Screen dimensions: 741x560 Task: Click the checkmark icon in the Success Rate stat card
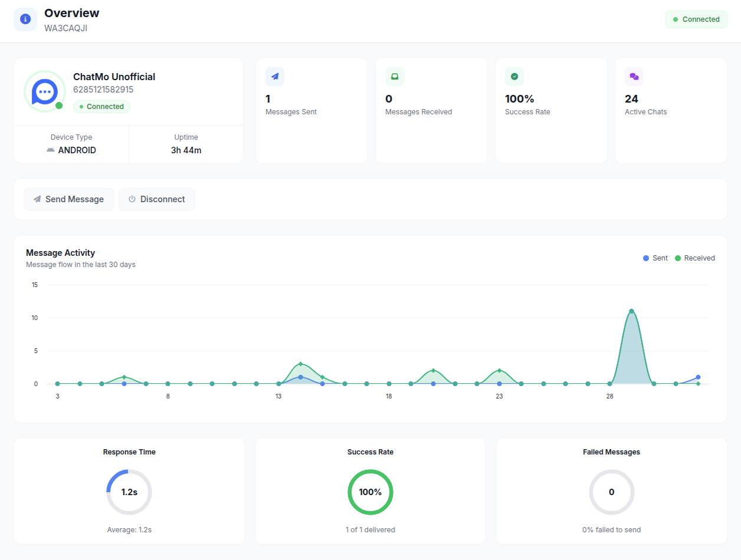click(514, 77)
